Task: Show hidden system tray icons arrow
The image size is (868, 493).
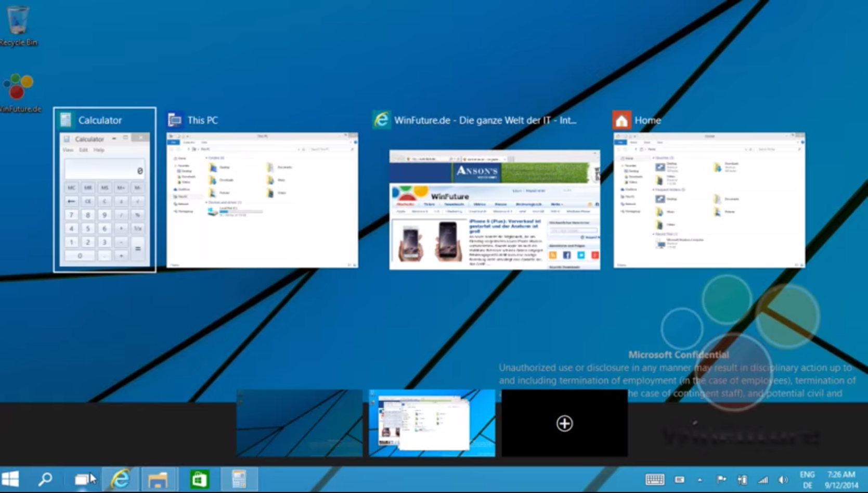Action: click(700, 480)
